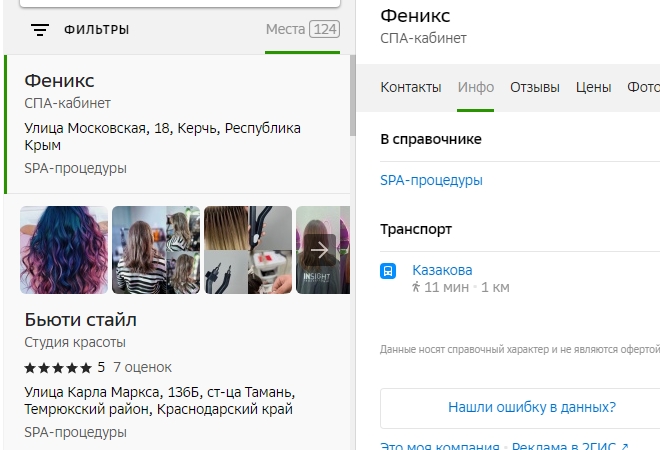Open the Отзывы tab
This screenshot has height=450, width=660.
(x=534, y=87)
